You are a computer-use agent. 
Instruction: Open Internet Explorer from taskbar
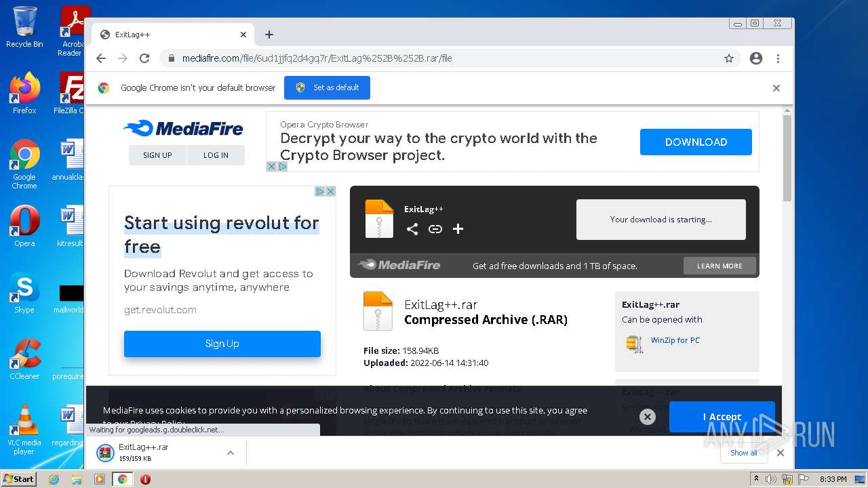point(54,479)
